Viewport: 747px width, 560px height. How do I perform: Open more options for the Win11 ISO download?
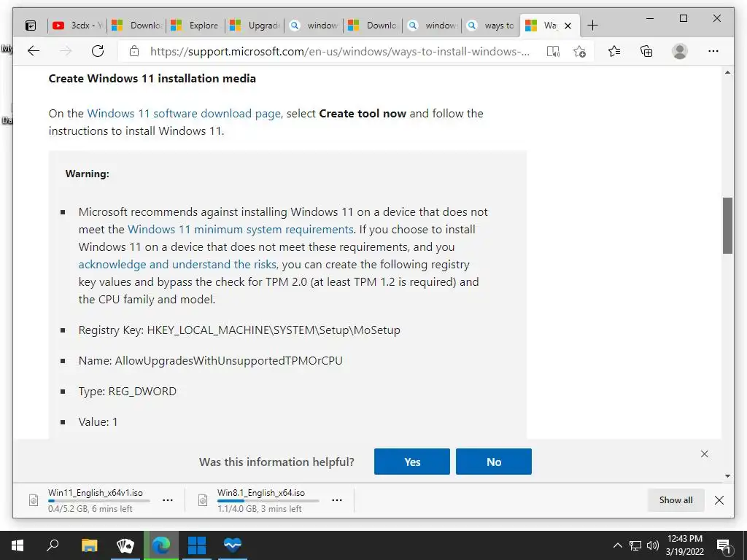point(168,500)
